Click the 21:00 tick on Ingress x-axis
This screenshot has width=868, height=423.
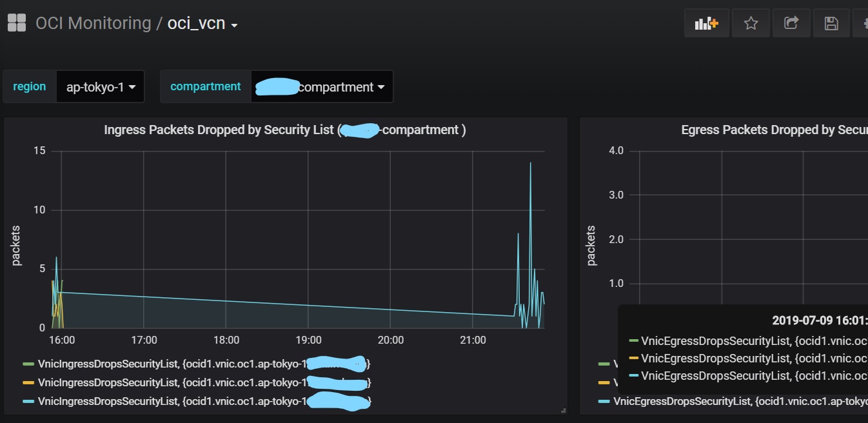pos(473,340)
